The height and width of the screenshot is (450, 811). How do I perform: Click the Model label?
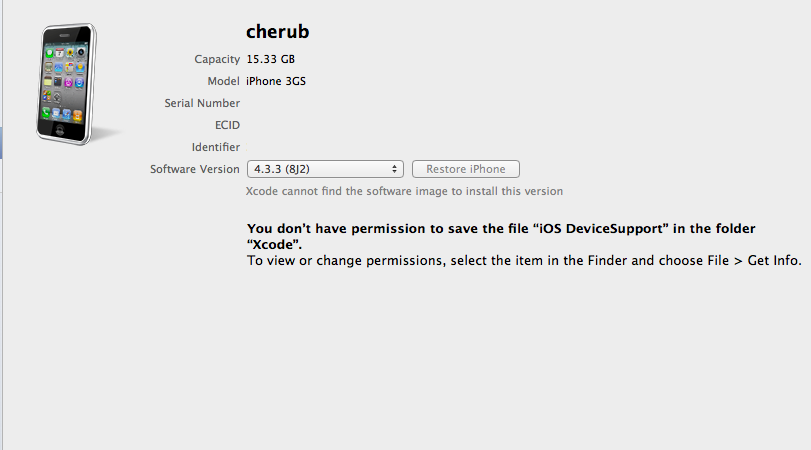(223, 81)
